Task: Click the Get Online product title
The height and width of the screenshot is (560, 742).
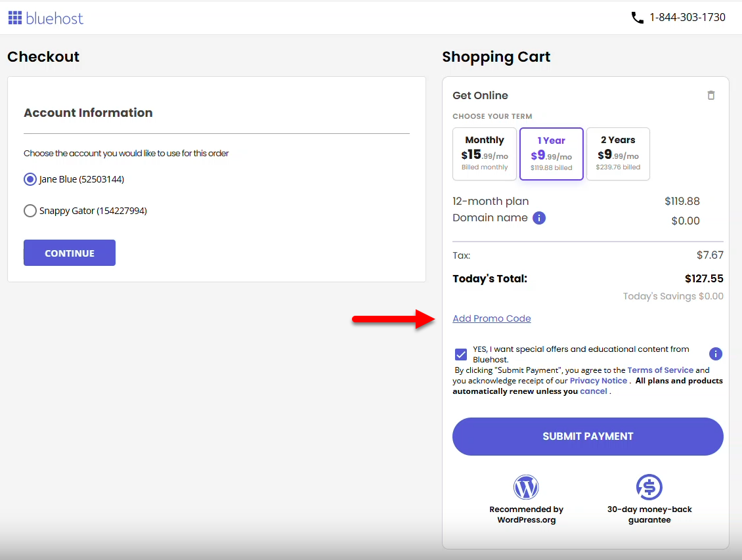Action: pos(480,96)
